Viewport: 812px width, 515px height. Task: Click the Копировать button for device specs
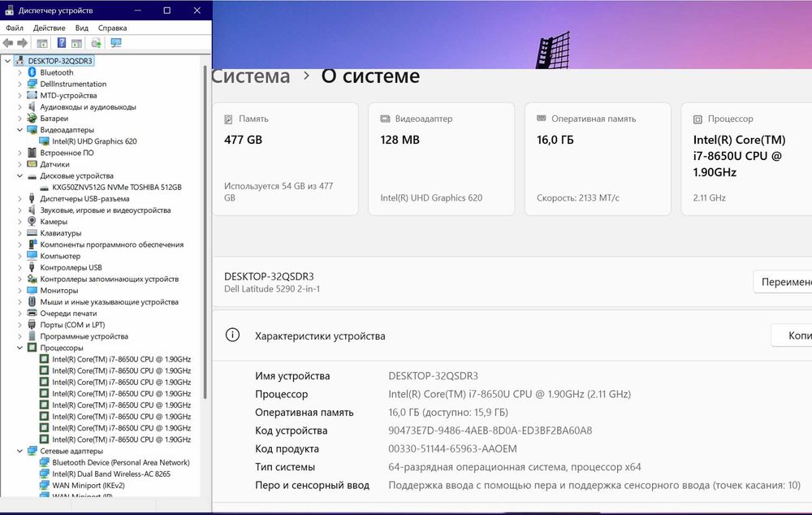coord(791,335)
